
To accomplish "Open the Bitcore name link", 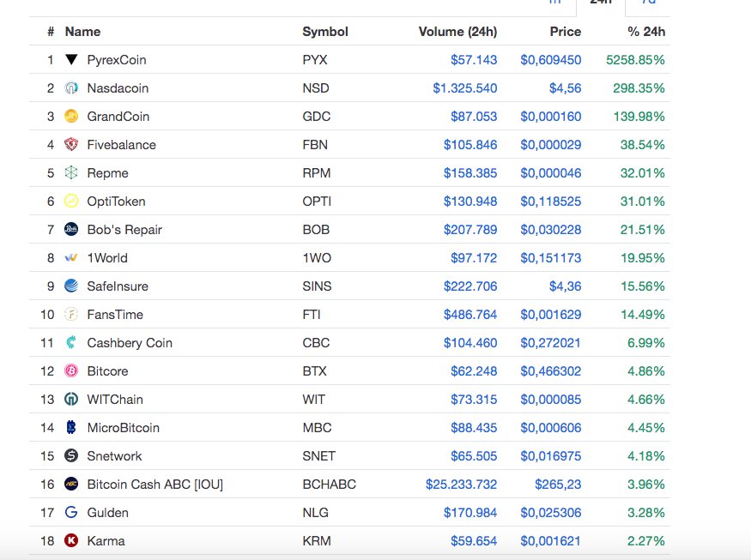I will (x=108, y=371).
